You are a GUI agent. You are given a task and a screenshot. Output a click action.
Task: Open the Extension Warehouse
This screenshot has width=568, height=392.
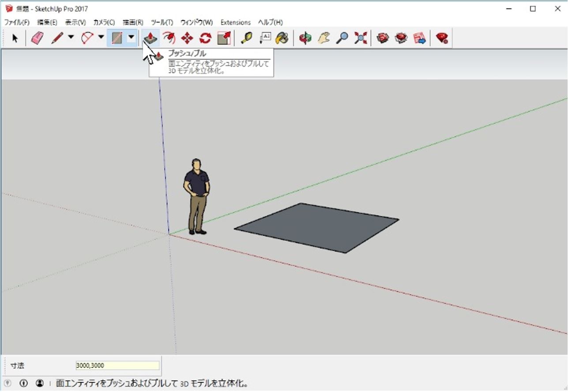401,38
